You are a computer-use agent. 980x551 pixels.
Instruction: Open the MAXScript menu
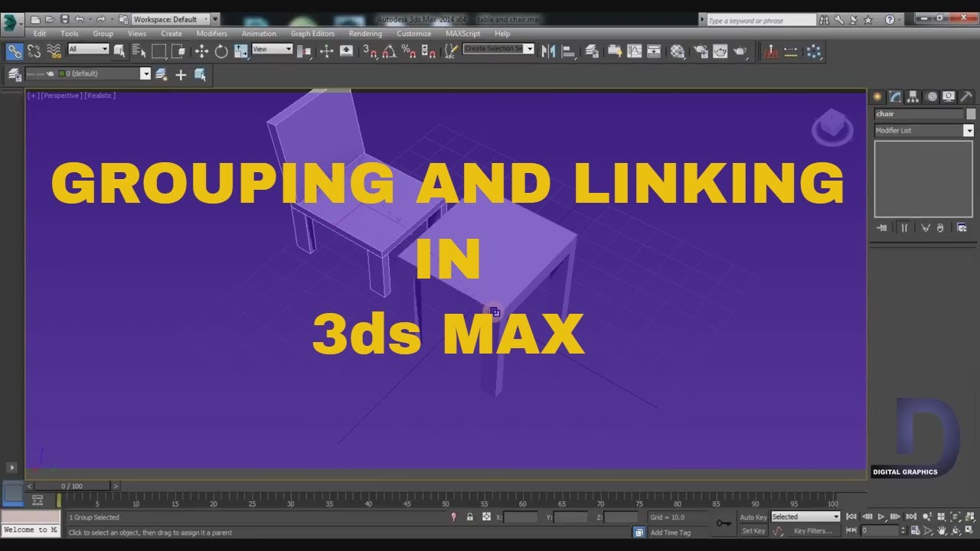(463, 34)
